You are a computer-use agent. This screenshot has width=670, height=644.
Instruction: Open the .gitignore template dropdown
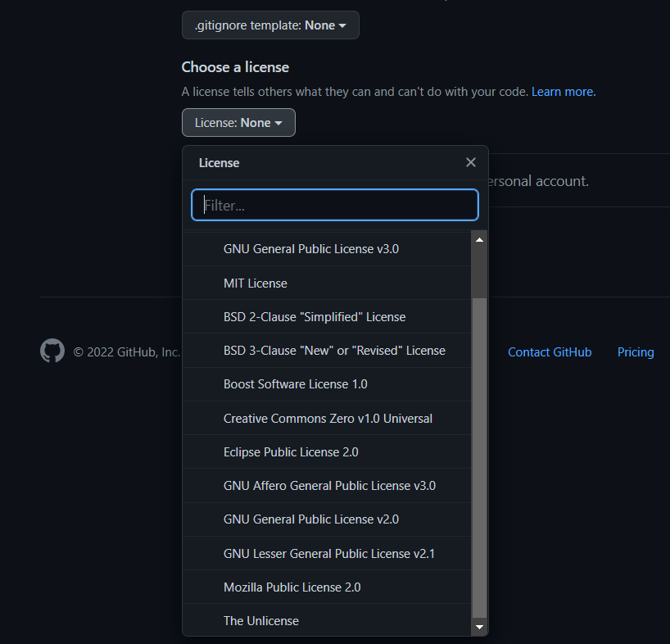point(270,25)
